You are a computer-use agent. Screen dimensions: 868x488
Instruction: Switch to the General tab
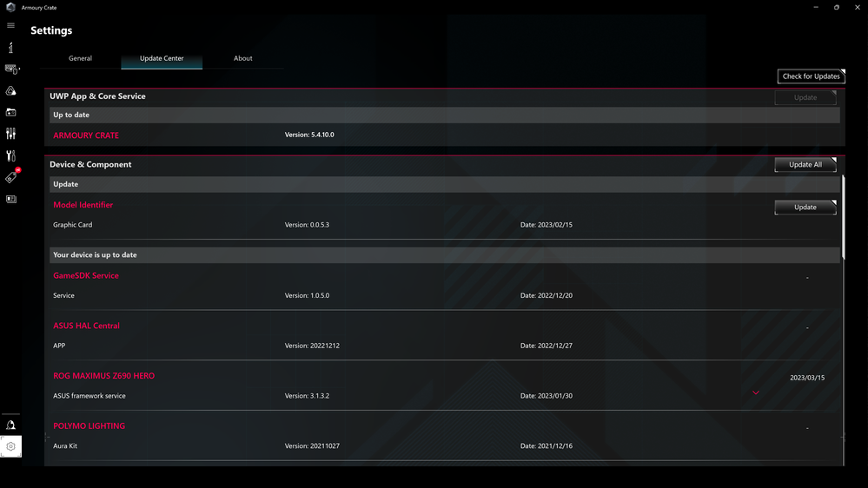[80, 58]
